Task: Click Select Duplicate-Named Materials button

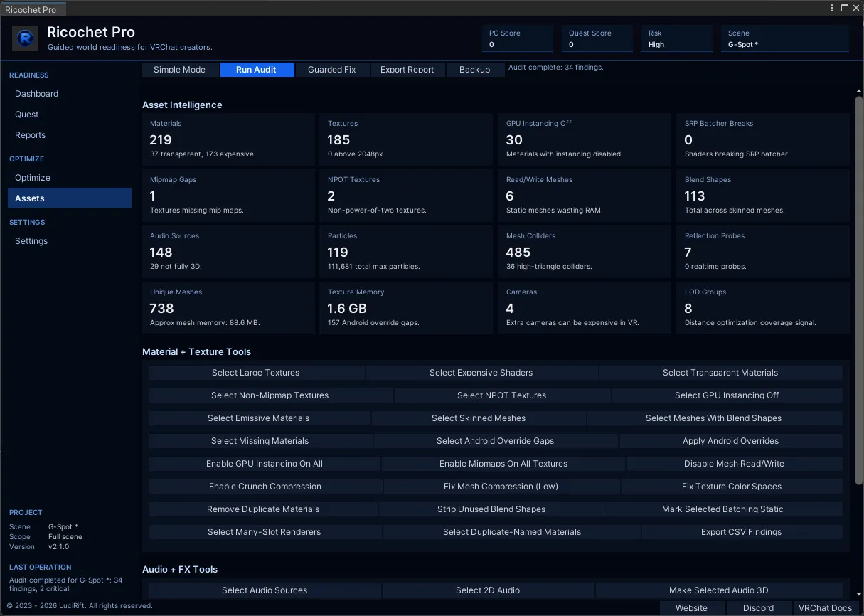Action: (x=512, y=532)
